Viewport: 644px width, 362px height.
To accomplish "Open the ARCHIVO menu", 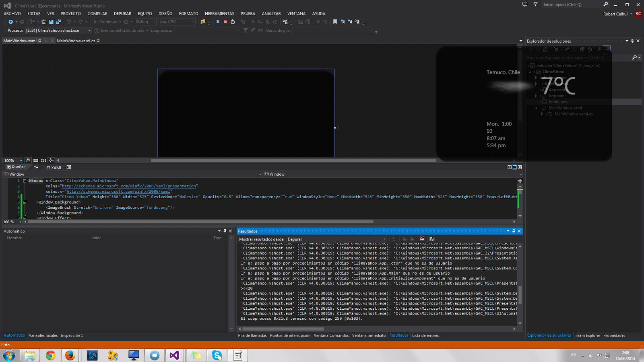I will pyautogui.click(x=12, y=14).
